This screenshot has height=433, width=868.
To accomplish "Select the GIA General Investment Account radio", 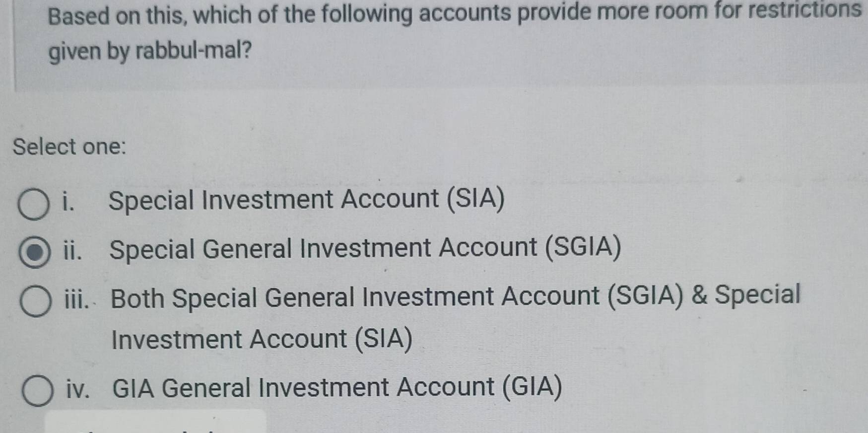I will (x=38, y=391).
